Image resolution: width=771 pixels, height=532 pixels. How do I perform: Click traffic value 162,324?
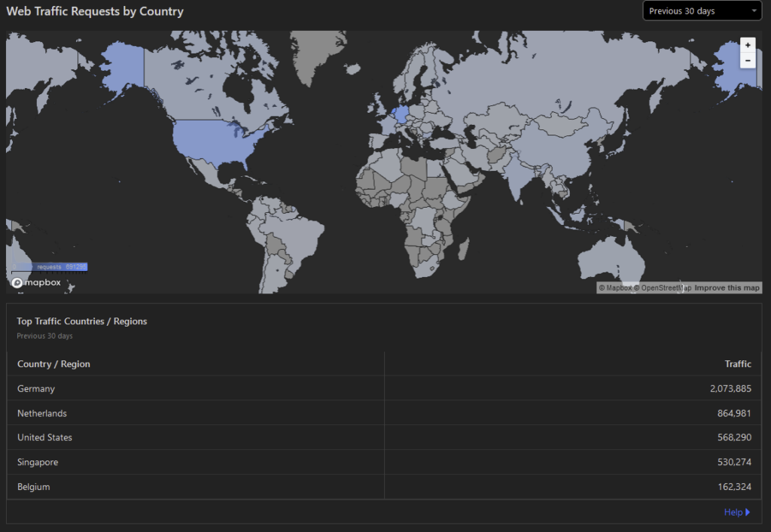(x=734, y=487)
